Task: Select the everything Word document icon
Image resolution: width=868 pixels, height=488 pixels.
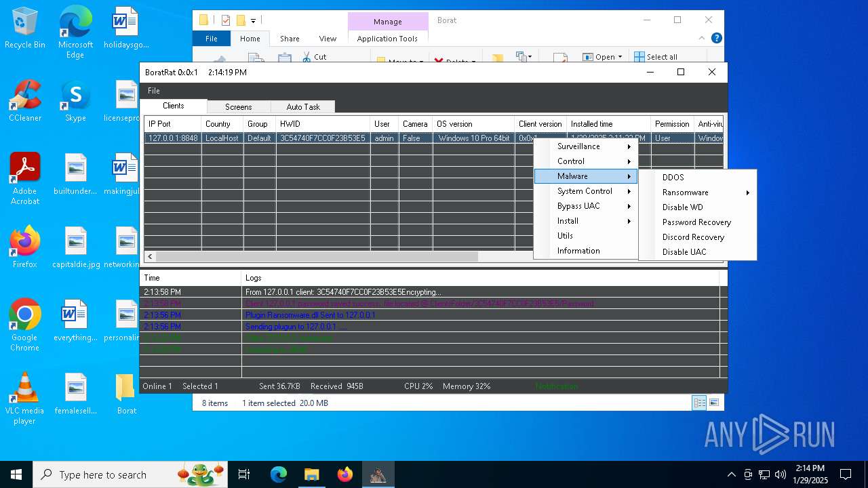Action: (x=75, y=321)
